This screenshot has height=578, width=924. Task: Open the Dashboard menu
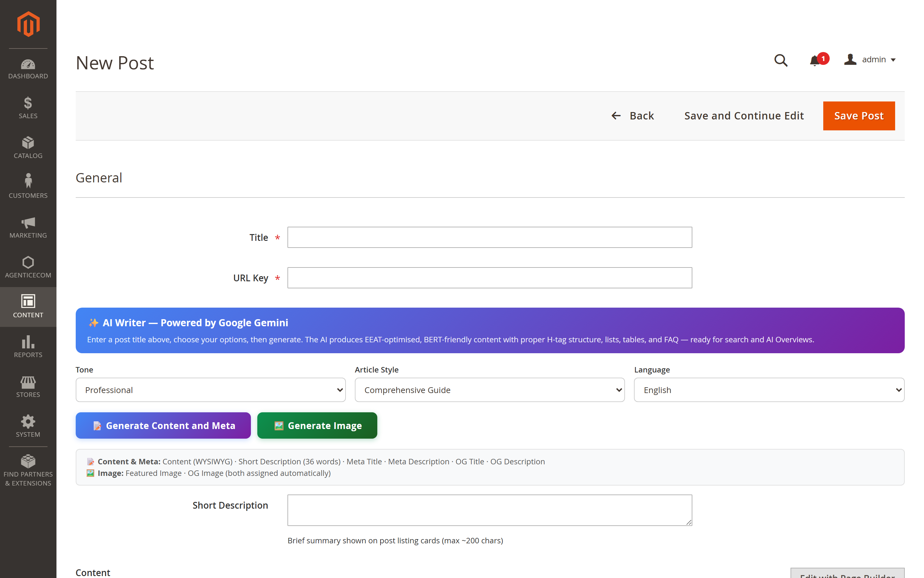28,69
